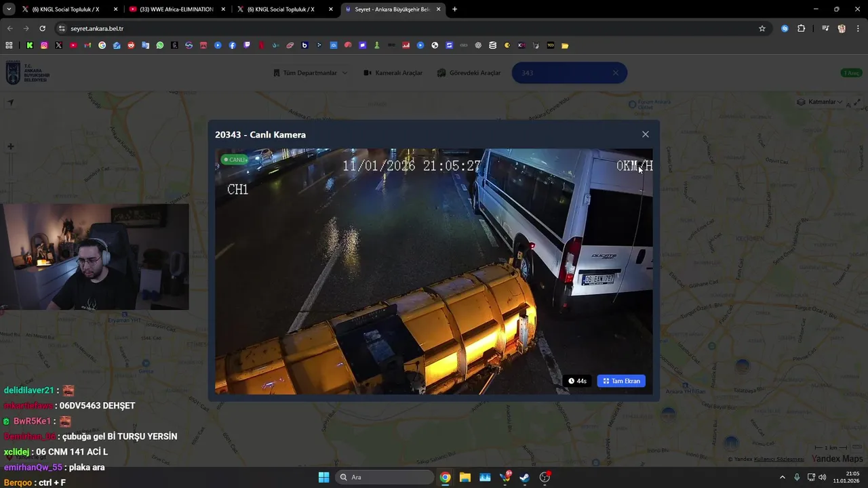This screenshot has width=868, height=488.
Task: Switch to the WWE Africa-ELIMINATION tab
Action: [x=176, y=9]
